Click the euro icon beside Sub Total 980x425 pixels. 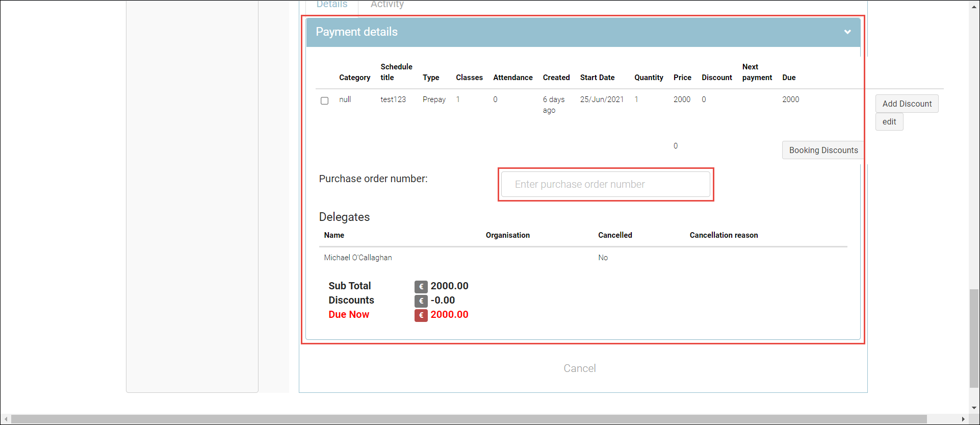tap(421, 287)
